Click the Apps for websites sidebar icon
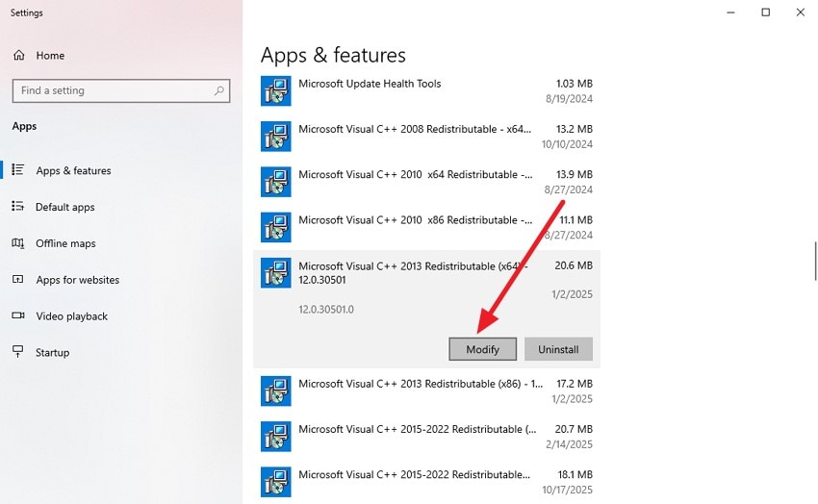The width and height of the screenshot is (818, 504). (18, 279)
